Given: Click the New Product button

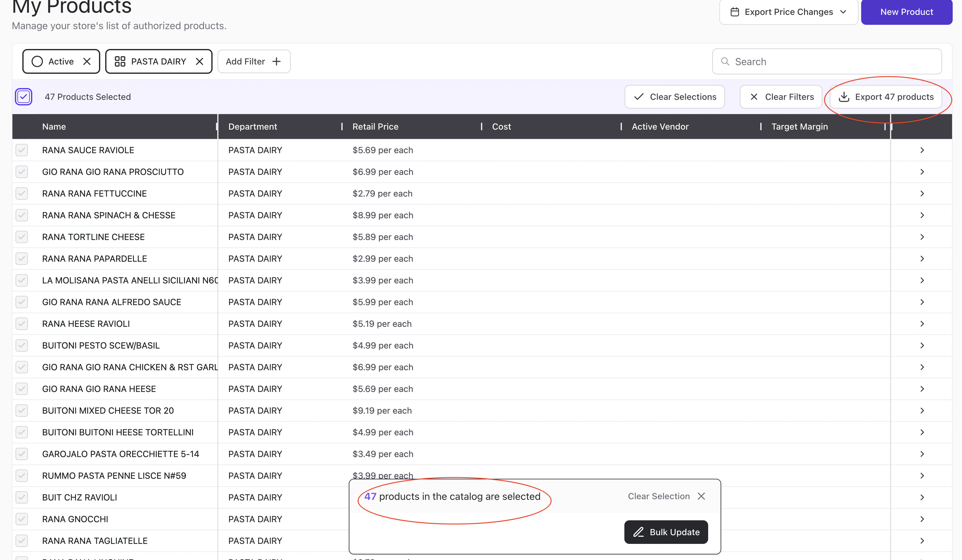Looking at the screenshot, I should (906, 12).
